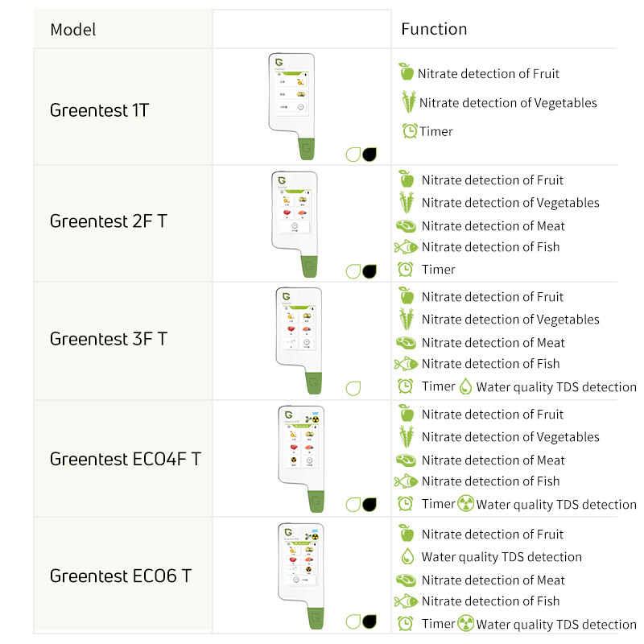Click the fish icon in the Greentest 2F T row

coord(407,247)
